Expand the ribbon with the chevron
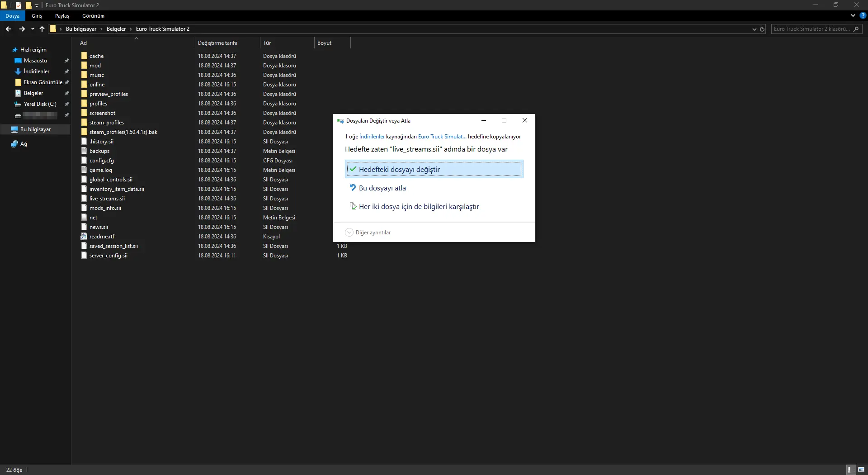Image resolution: width=868 pixels, height=475 pixels. pyautogui.click(x=853, y=15)
